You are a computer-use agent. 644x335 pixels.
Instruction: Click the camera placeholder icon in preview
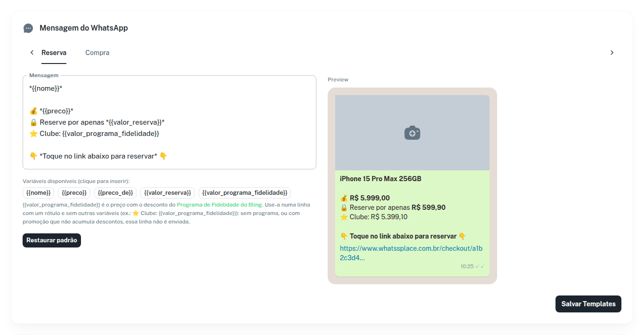[412, 133]
